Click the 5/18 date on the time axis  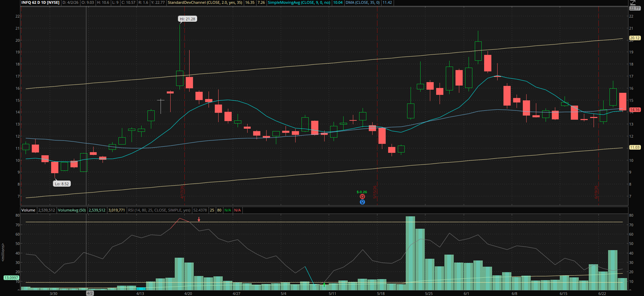(x=380, y=293)
